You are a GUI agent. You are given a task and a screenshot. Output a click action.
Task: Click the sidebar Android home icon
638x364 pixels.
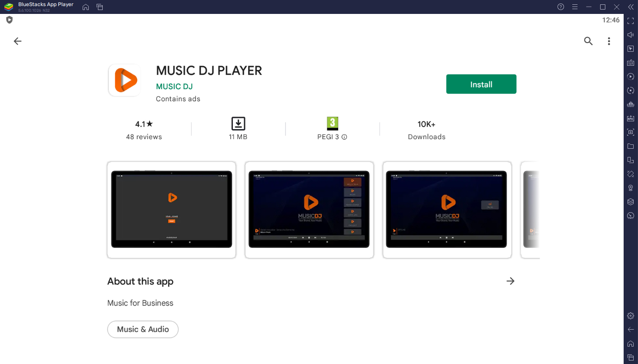click(x=631, y=344)
